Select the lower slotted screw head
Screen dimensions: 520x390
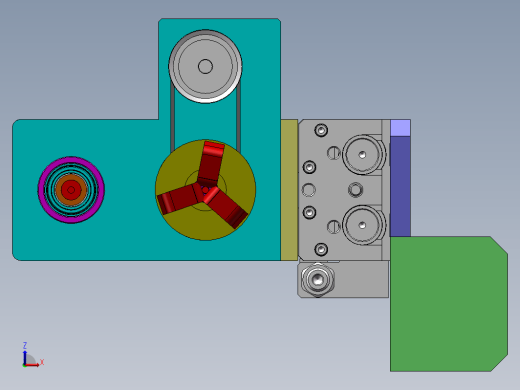334,227
